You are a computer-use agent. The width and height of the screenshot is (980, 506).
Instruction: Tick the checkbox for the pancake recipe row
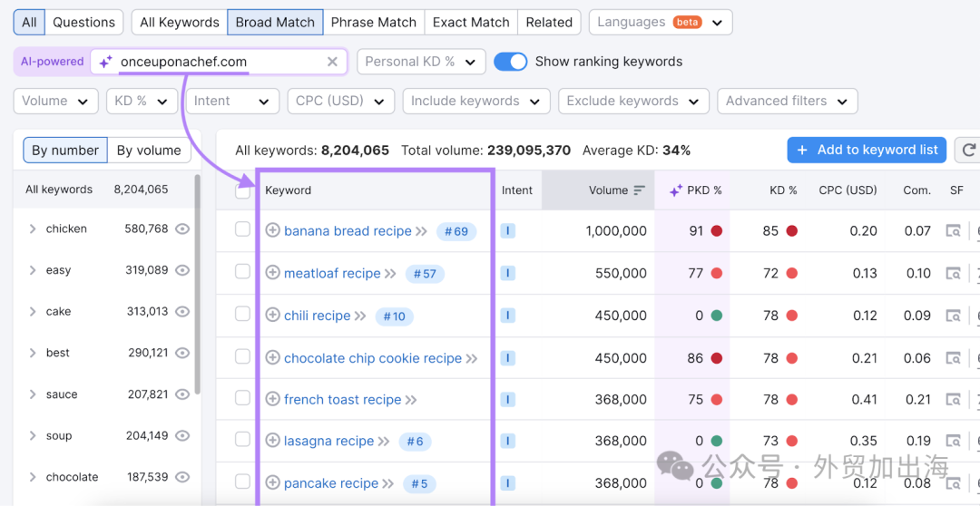(242, 482)
